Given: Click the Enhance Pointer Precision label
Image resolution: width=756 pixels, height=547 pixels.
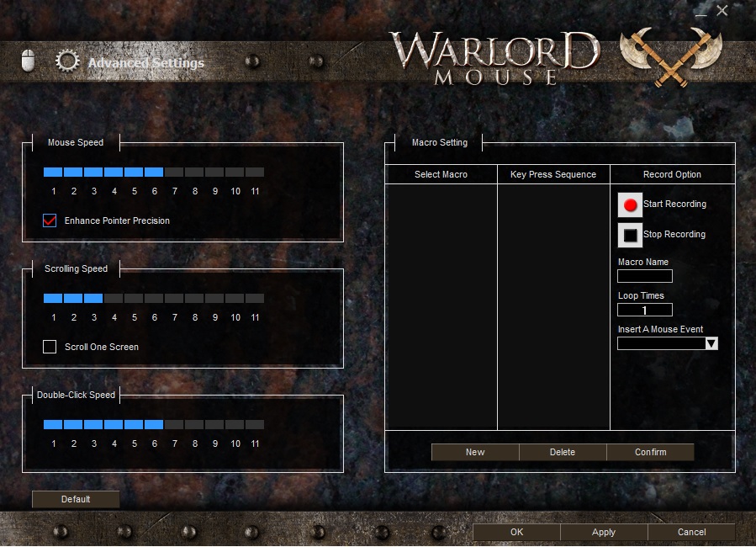Looking at the screenshot, I should tap(117, 221).
